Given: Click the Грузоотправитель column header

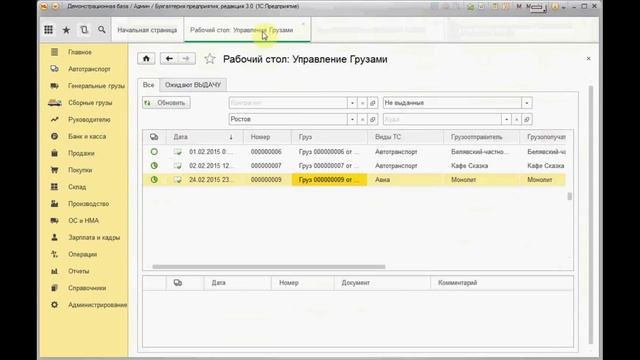Looking at the screenshot, I should (482, 137).
